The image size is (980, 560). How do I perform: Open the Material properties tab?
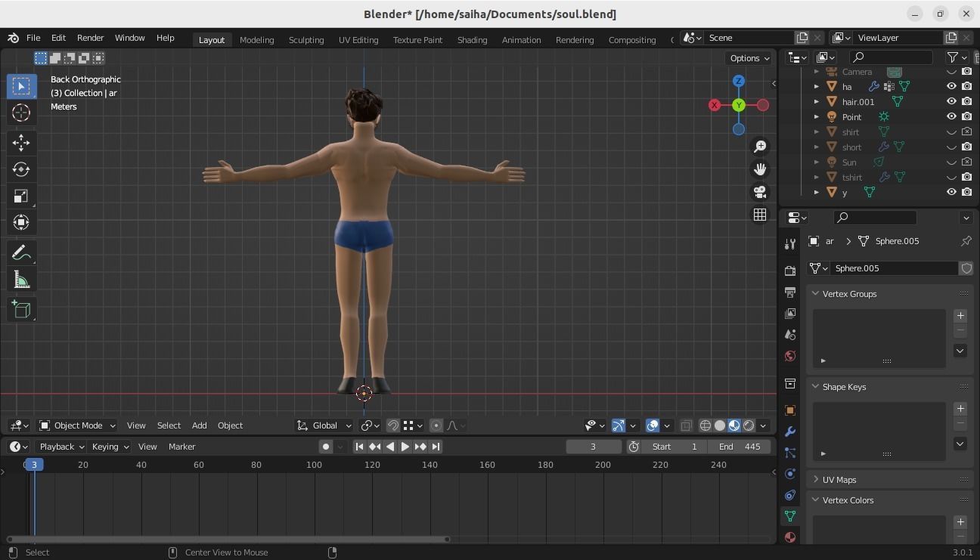point(790,537)
